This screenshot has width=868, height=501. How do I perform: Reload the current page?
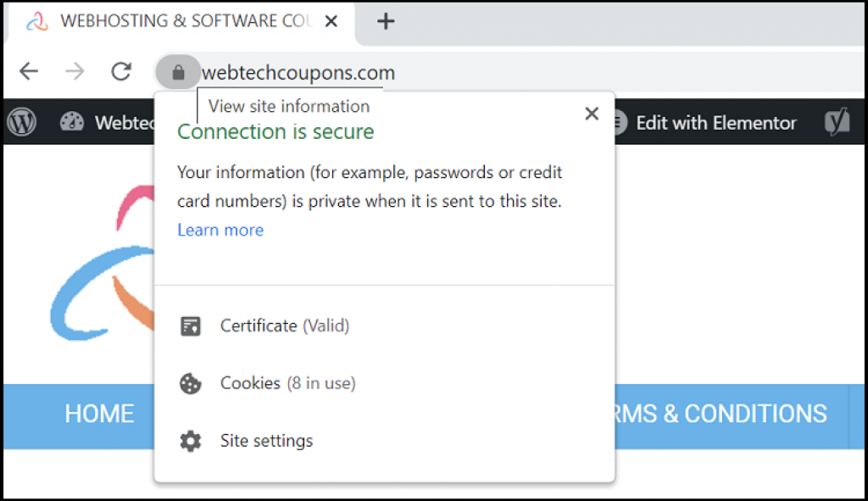[x=121, y=72]
